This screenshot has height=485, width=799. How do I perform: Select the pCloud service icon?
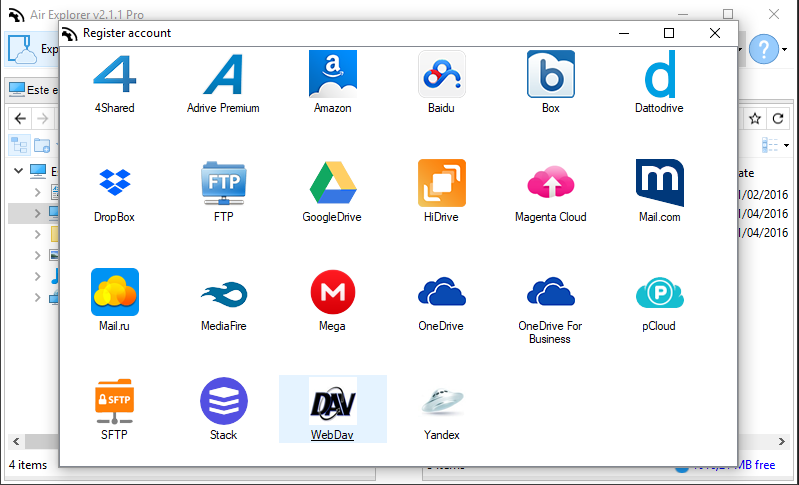click(x=660, y=292)
